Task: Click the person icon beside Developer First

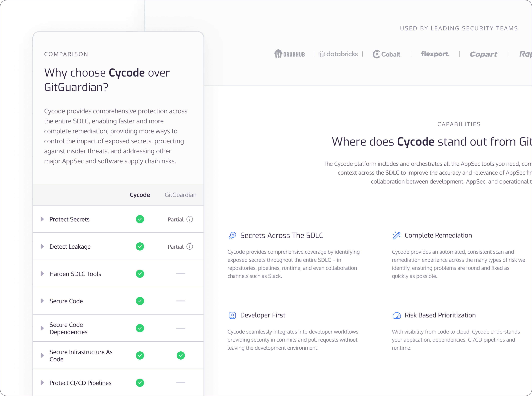Action: 232,315
